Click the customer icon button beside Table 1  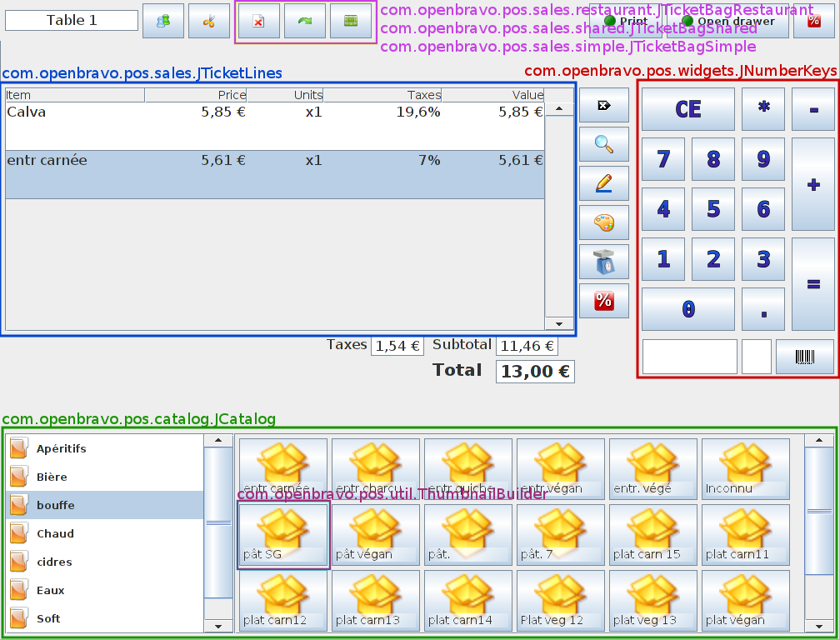[163, 21]
